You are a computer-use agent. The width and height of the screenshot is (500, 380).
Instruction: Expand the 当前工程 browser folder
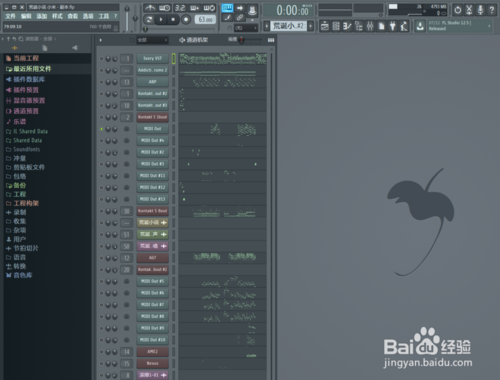26,58
